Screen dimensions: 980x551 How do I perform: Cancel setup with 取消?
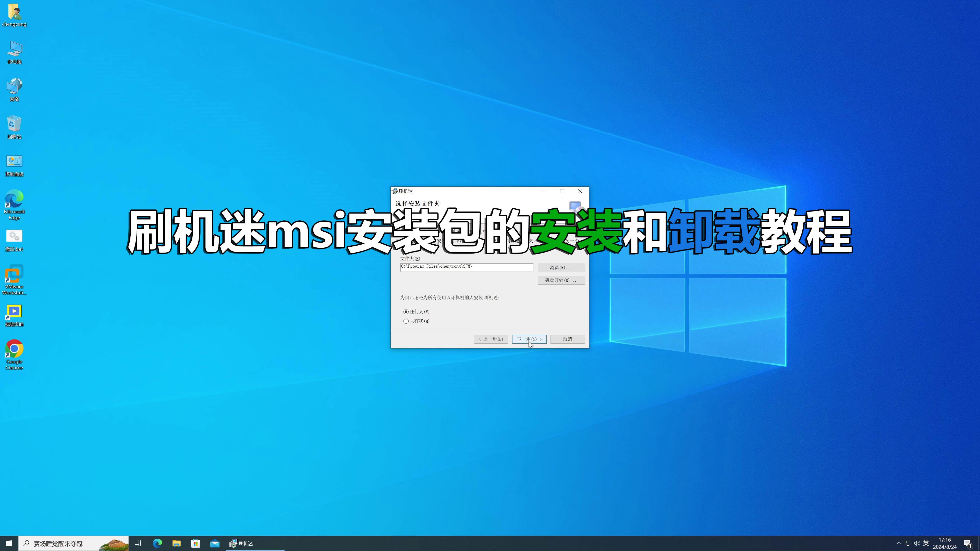[x=567, y=339]
